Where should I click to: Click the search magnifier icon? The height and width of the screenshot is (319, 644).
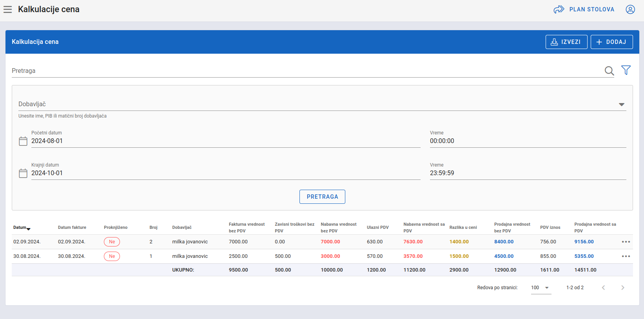609,71
